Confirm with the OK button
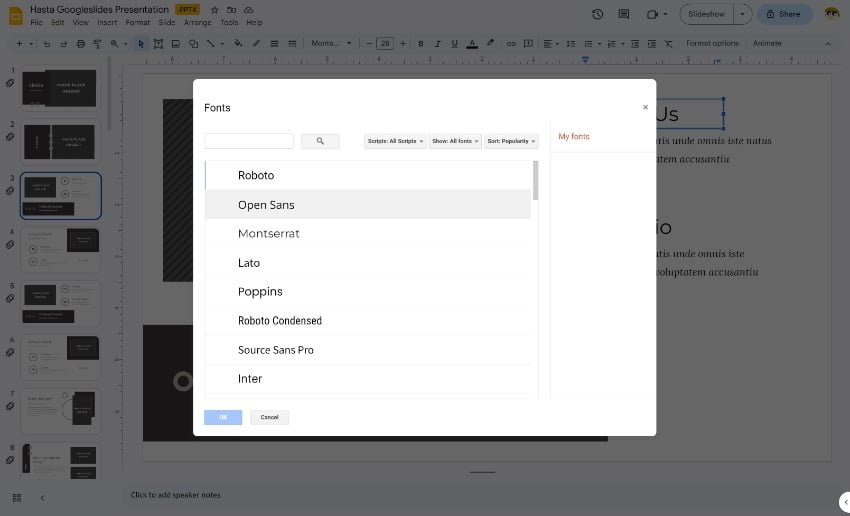850x516 pixels. (x=223, y=417)
